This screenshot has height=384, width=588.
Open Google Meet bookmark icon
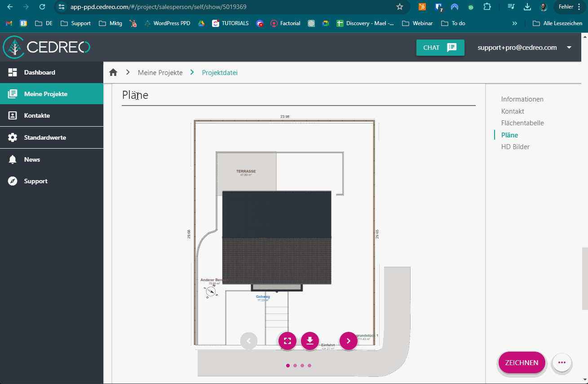click(x=326, y=23)
